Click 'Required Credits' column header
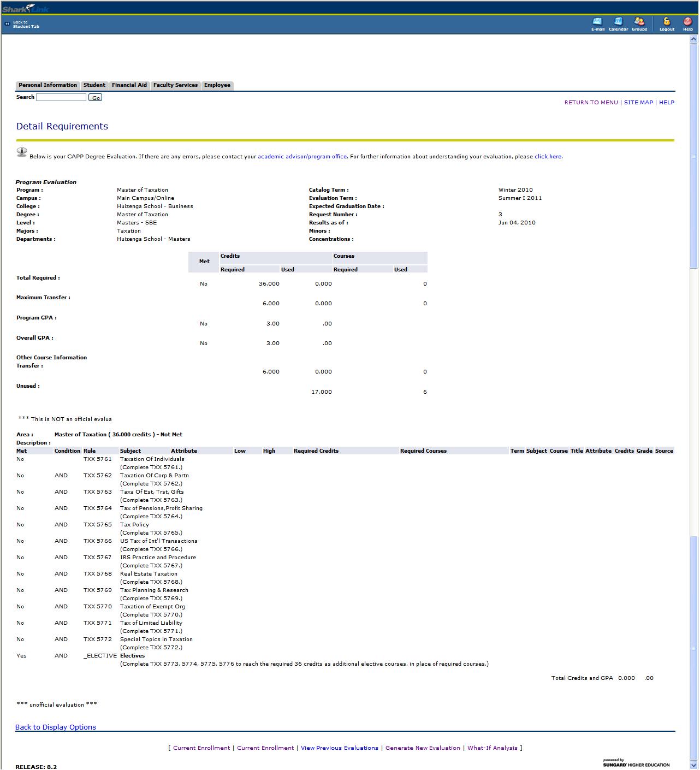This screenshot has height=770, width=700. 316,451
